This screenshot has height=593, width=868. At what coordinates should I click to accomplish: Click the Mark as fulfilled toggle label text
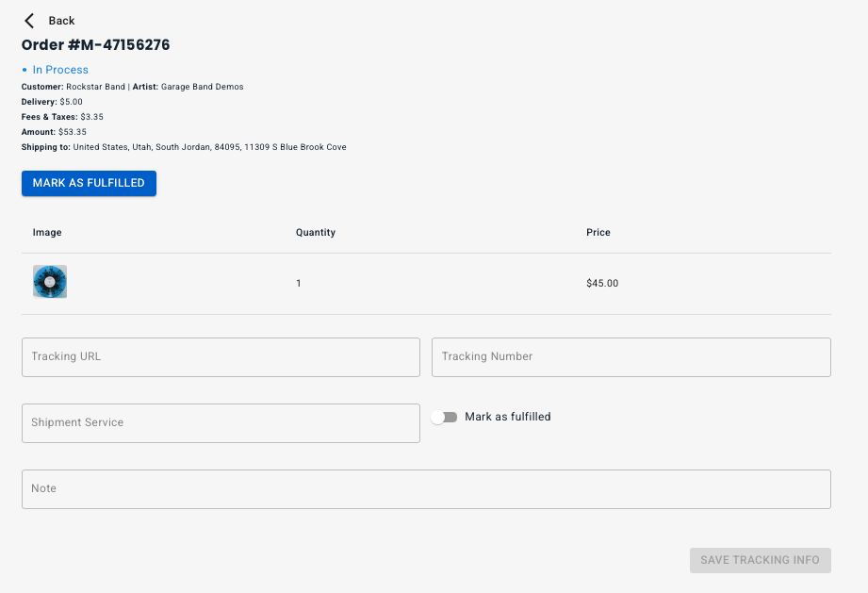pyautogui.click(x=507, y=417)
